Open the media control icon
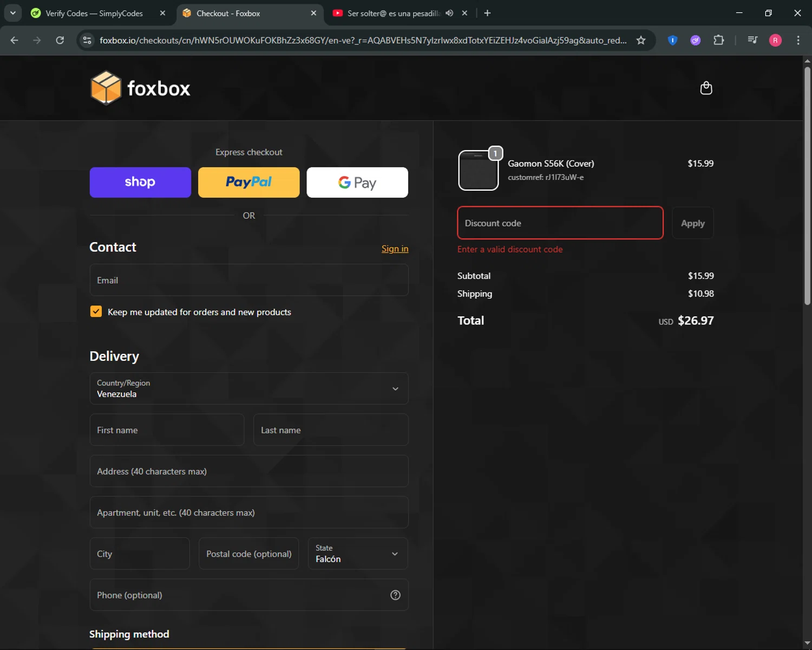Viewport: 812px width, 650px height. (x=752, y=40)
